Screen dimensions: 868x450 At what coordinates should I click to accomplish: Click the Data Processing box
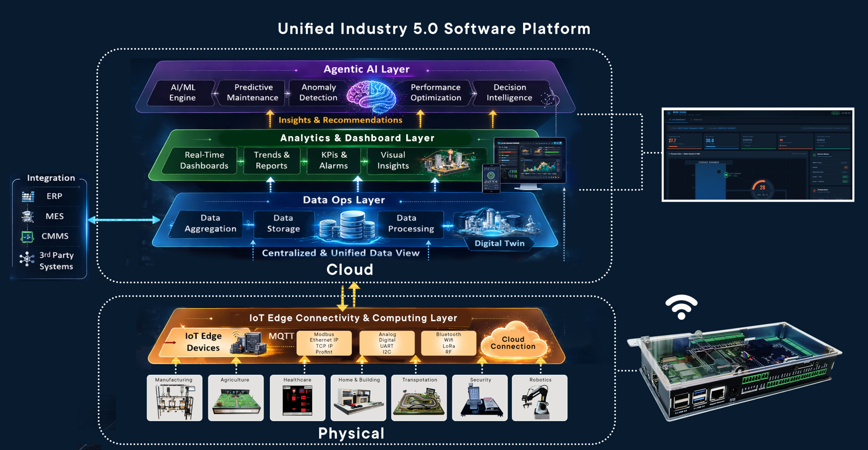(x=411, y=224)
